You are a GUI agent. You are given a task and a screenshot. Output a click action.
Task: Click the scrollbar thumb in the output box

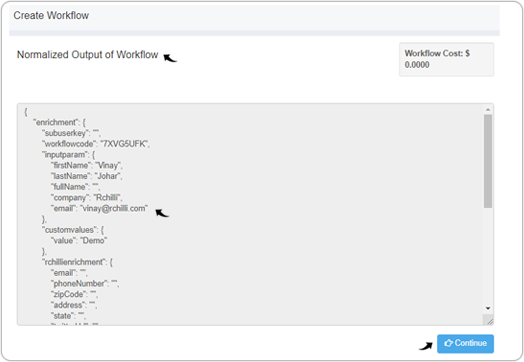pyautogui.click(x=488, y=161)
